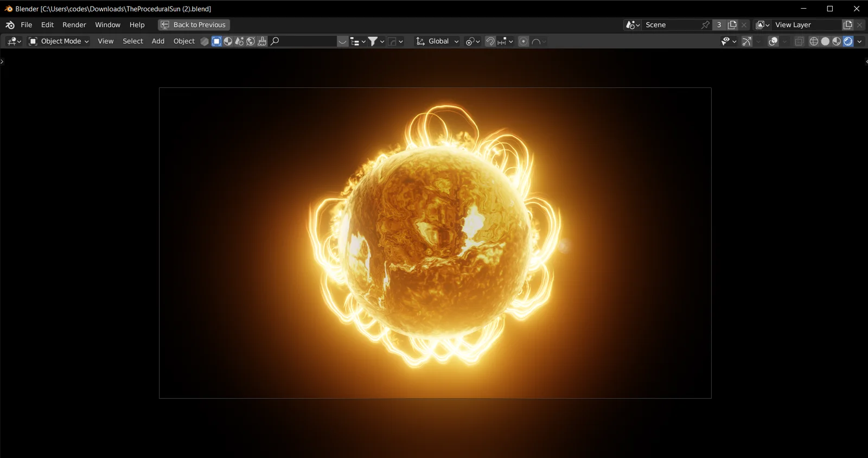The image size is (868, 458).
Task: Open the viewport View menu
Action: tap(105, 41)
